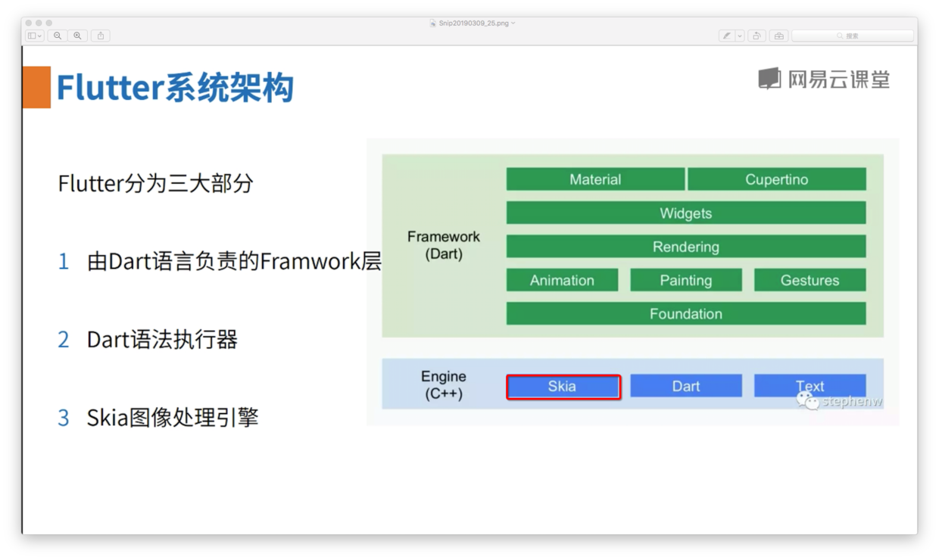Share Snip20190309_25.png via the share icon
Screen dimensions: 939x560
click(100, 36)
